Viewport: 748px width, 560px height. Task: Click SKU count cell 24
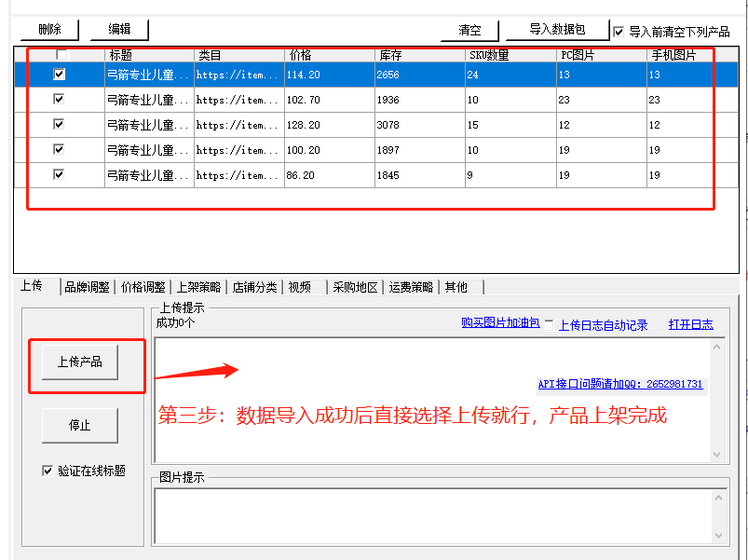(x=510, y=75)
